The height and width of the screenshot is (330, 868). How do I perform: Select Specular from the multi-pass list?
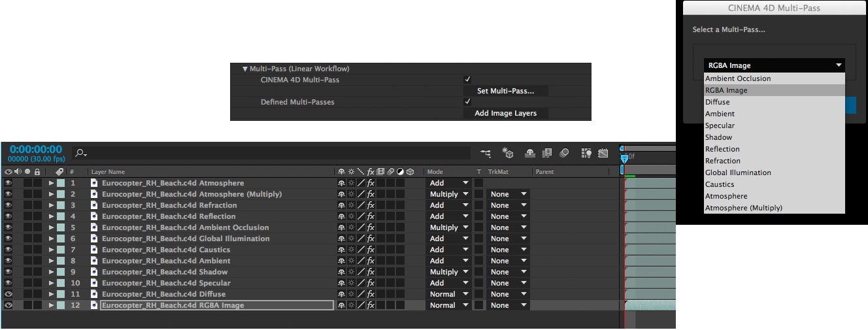[774, 125]
